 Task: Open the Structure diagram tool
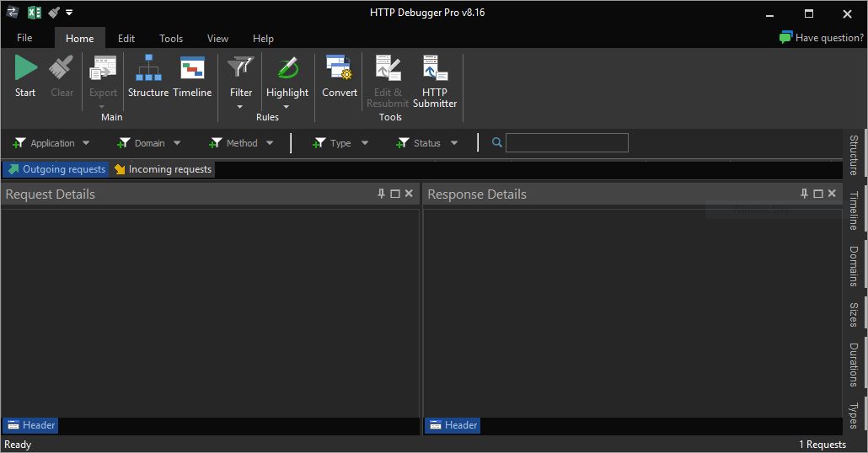click(148, 77)
